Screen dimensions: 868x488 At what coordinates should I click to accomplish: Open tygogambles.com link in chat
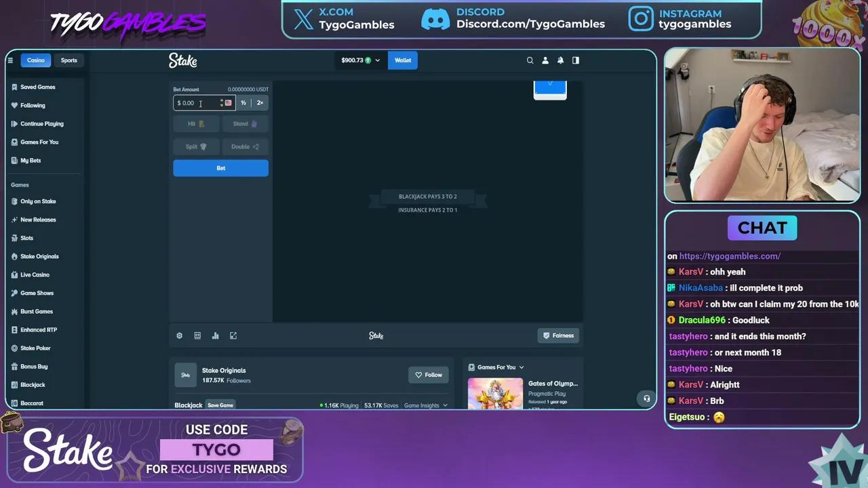pyautogui.click(x=730, y=256)
